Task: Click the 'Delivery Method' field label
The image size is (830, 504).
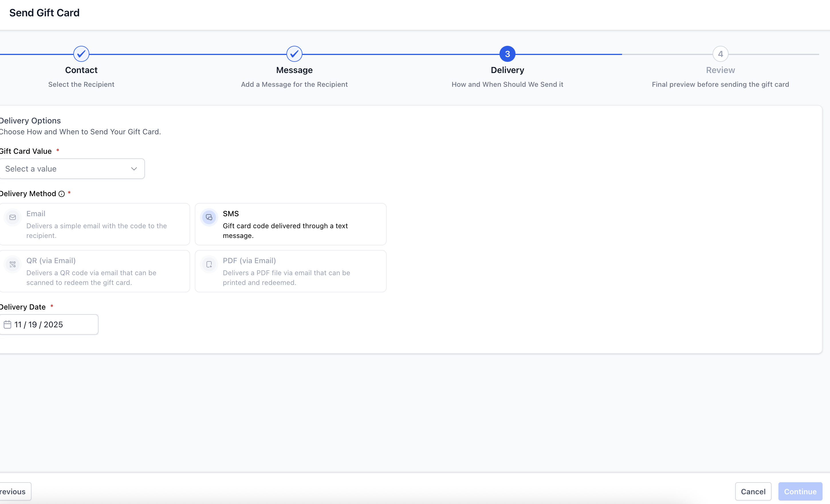Action: click(28, 194)
